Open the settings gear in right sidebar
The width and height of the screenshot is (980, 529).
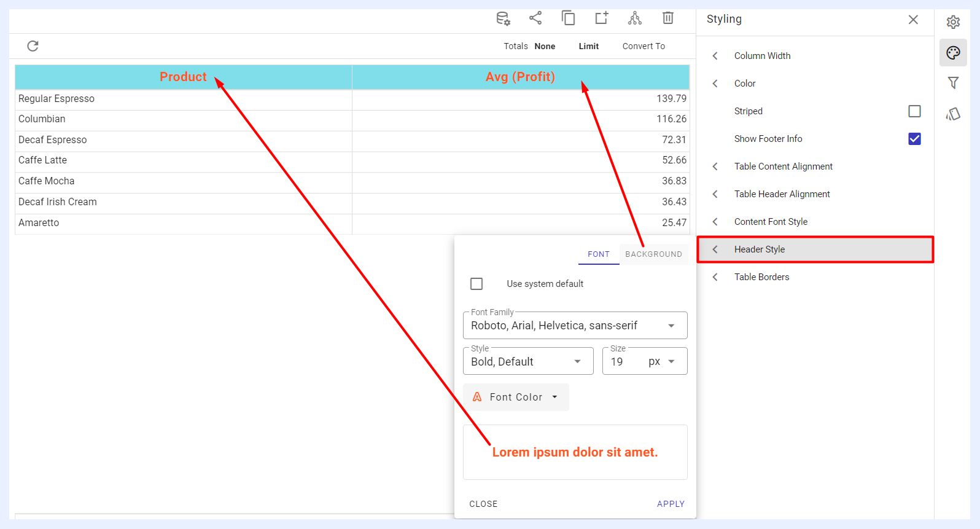click(x=953, y=22)
